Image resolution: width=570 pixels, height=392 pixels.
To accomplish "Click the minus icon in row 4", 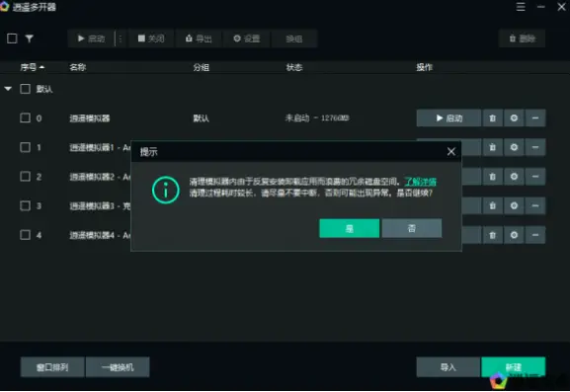I will [535, 235].
